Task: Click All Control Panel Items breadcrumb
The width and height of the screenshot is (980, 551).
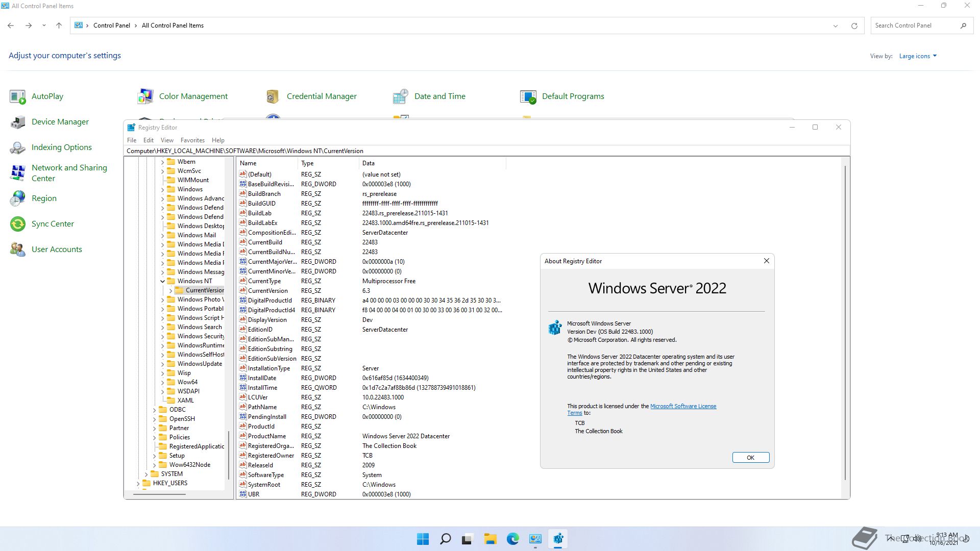Action: [x=173, y=26]
